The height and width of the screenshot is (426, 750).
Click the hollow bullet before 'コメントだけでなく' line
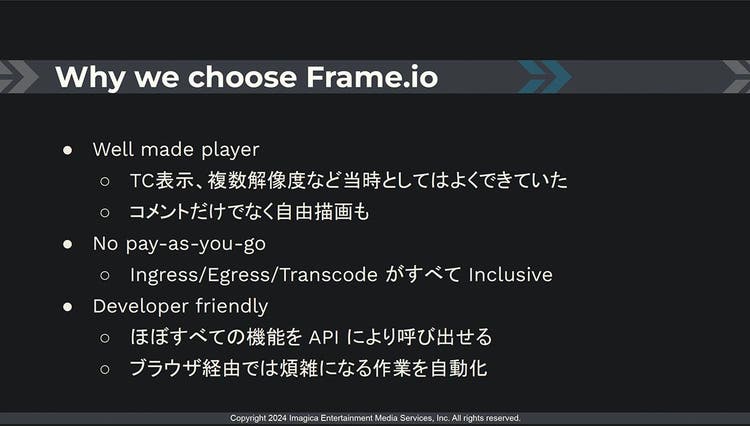pyautogui.click(x=105, y=213)
